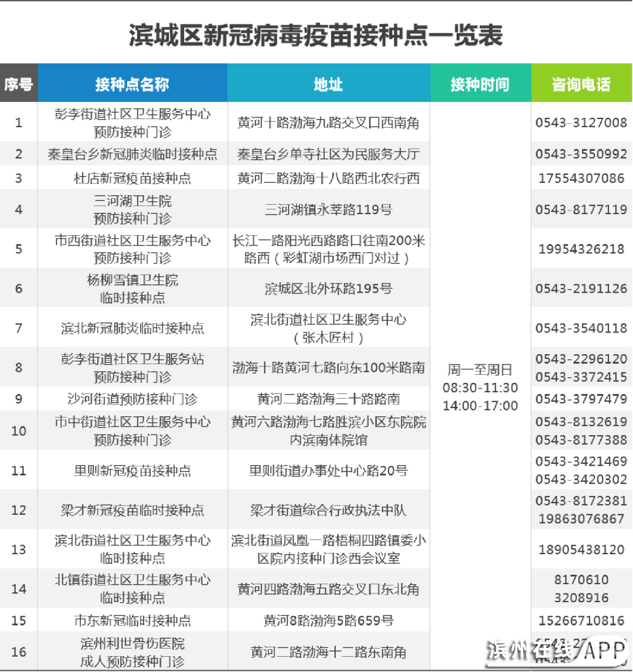
Task: Select the 接种时间 column header
Action: (x=480, y=84)
